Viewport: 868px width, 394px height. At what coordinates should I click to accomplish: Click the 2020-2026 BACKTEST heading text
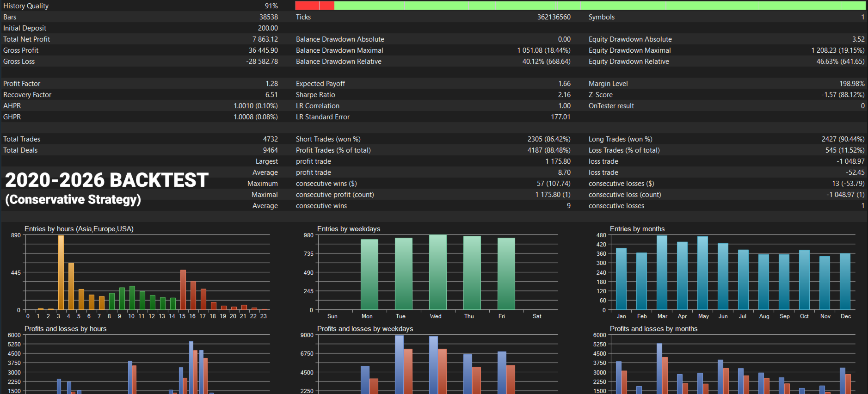pos(107,180)
